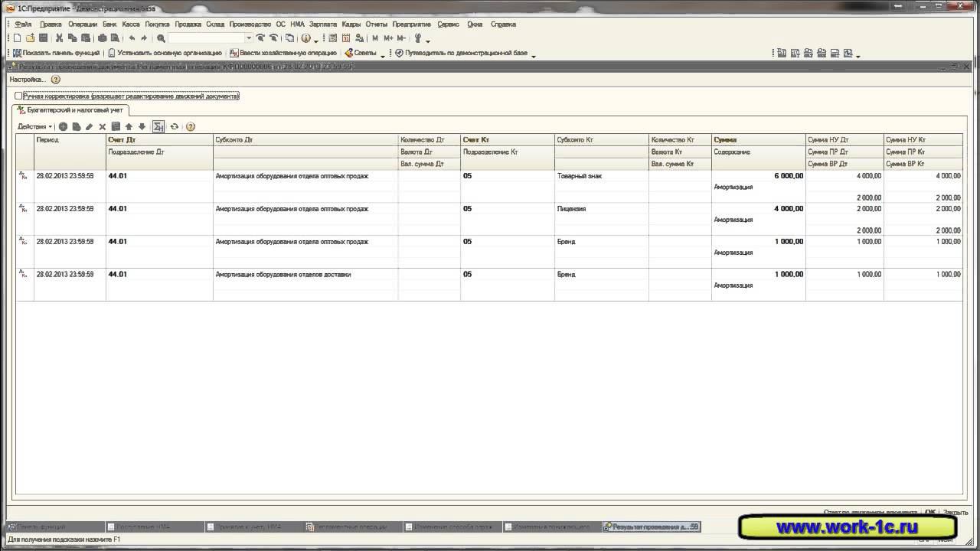Select the 6 000,00 amount cell
The width and height of the screenshot is (980, 551).
758,176
